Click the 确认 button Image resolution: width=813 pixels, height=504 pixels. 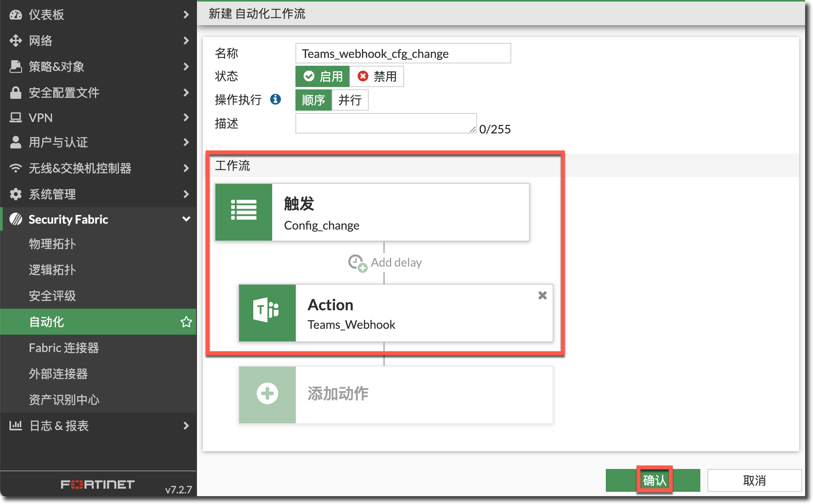click(654, 480)
